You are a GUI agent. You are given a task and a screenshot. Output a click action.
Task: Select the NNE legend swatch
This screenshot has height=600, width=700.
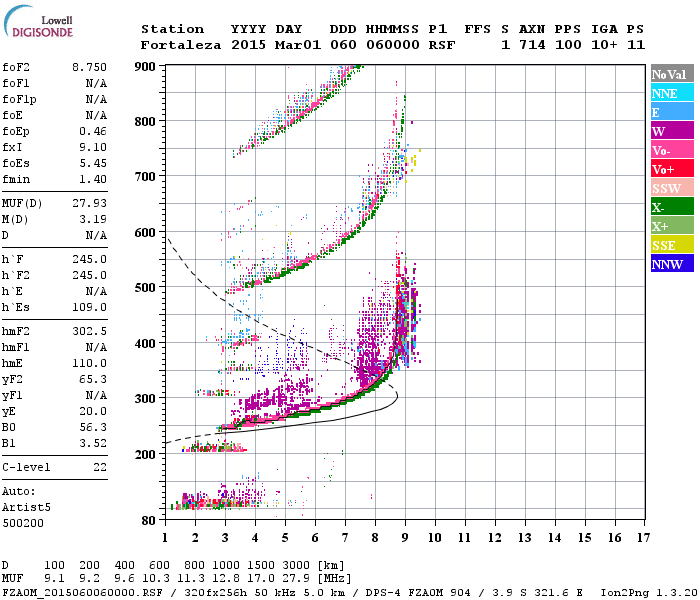pos(672,93)
